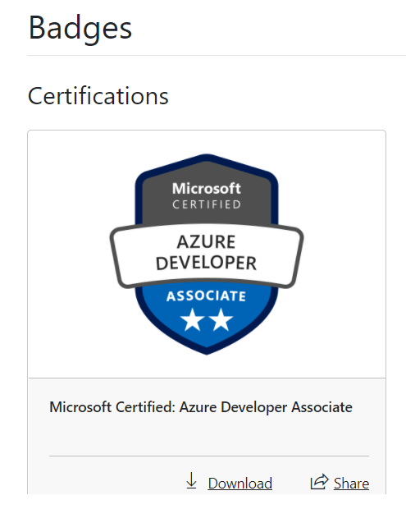This screenshot has height=532, width=406.
Task: Click the Certifications section heading
Action: [98, 96]
